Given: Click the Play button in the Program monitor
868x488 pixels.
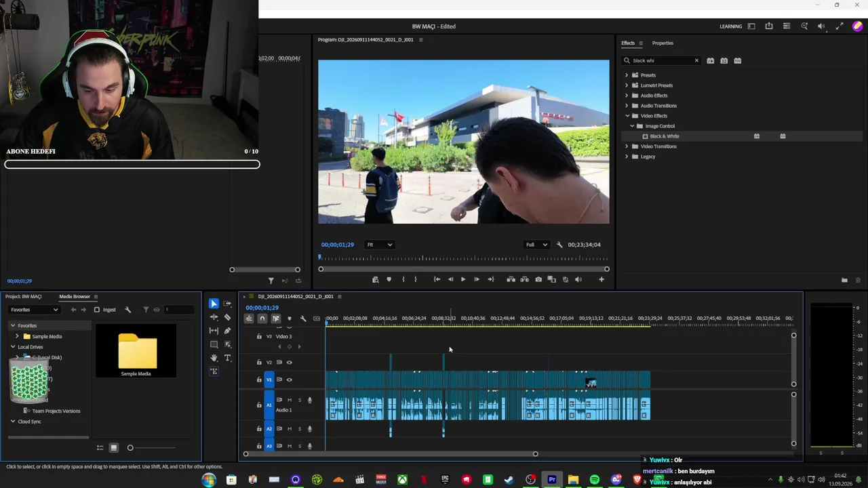Looking at the screenshot, I should click(x=463, y=279).
